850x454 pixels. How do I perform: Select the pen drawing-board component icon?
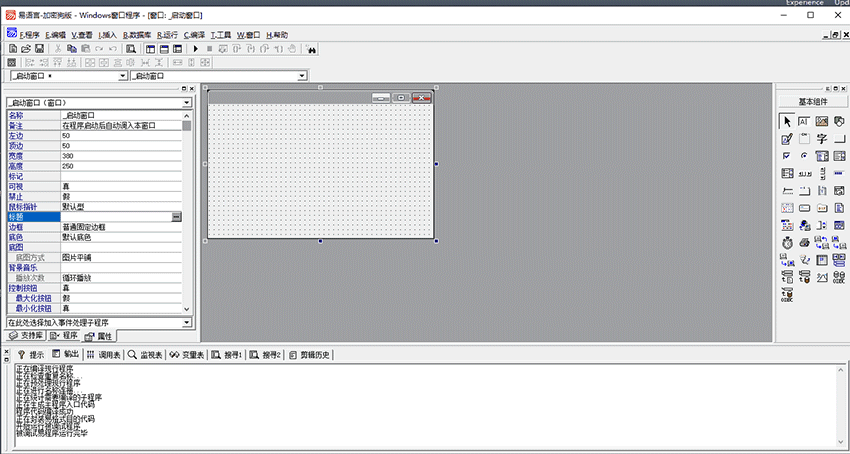pos(787,139)
